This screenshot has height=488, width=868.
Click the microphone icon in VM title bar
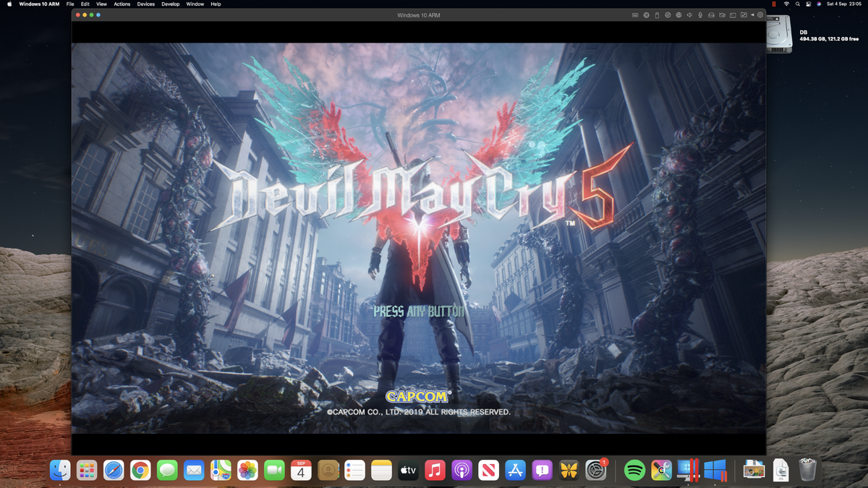(700, 14)
